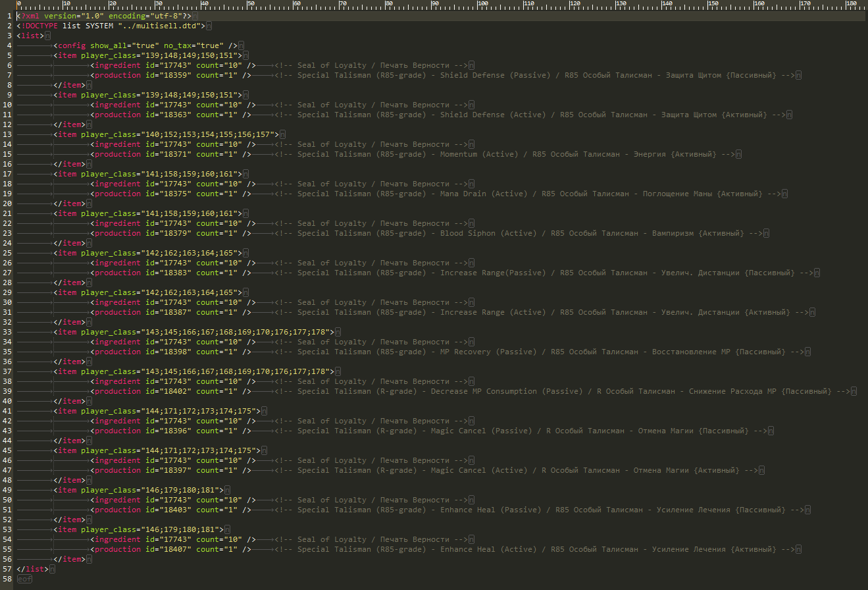Click "Снижение Расхода MP {Пассивный}" comment text
The image size is (868, 590).
(x=760, y=391)
